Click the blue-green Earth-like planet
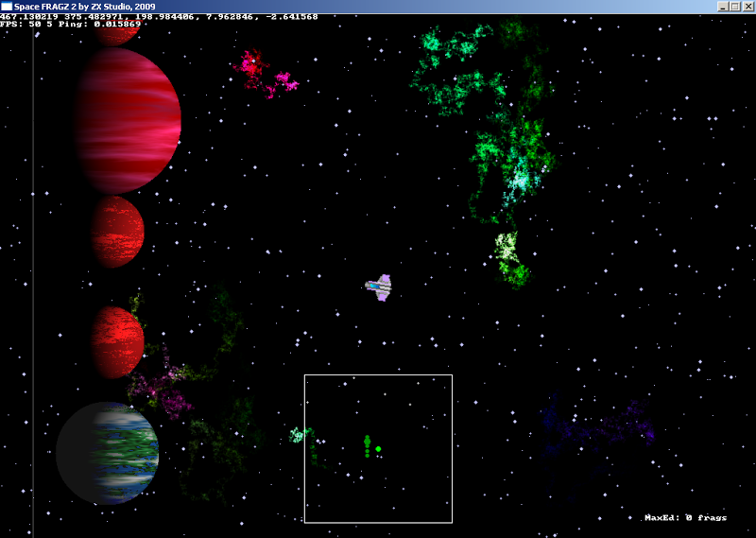 pos(108,453)
